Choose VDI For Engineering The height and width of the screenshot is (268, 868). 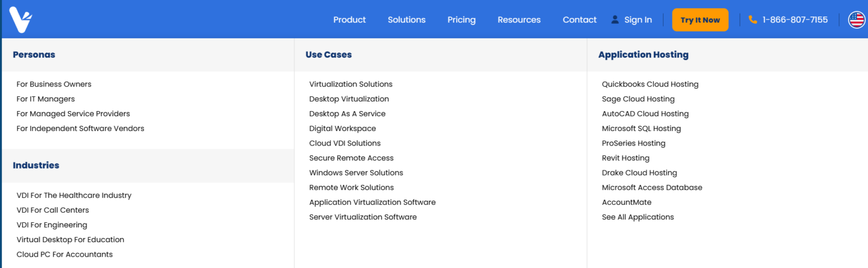pyautogui.click(x=52, y=225)
